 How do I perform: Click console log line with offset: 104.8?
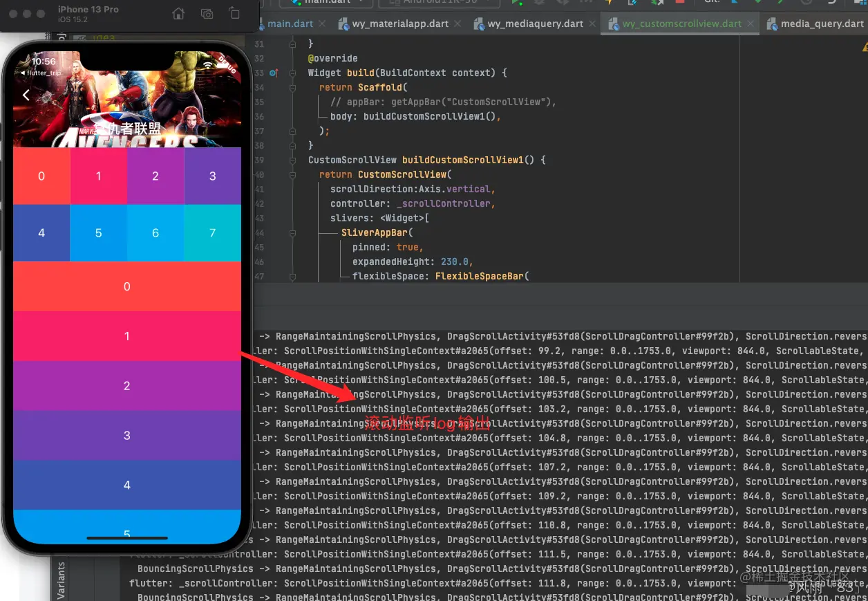click(560, 438)
